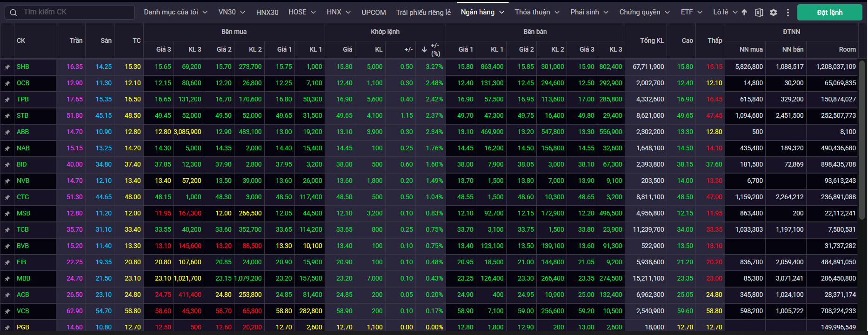Pin the MBB stock row
868x335 pixels.
[x=7, y=279]
